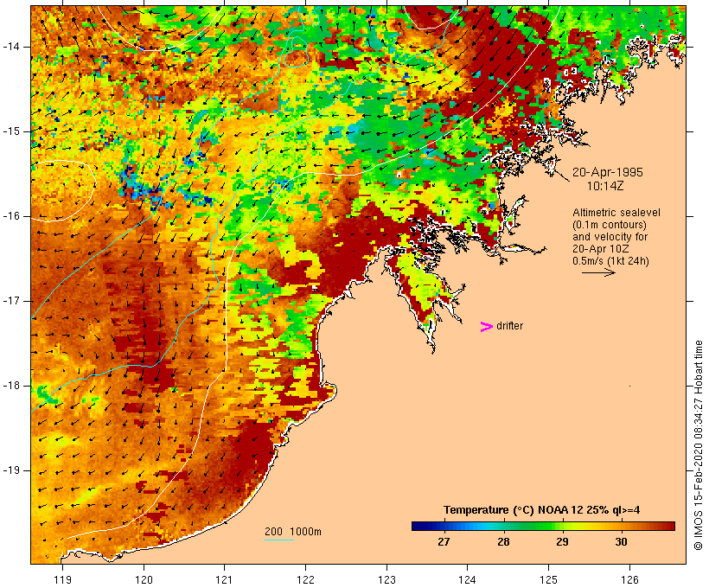
Task: Click the cyan 200m depth contour legend line
Action: pyautogui.click(x=279, y=540)
